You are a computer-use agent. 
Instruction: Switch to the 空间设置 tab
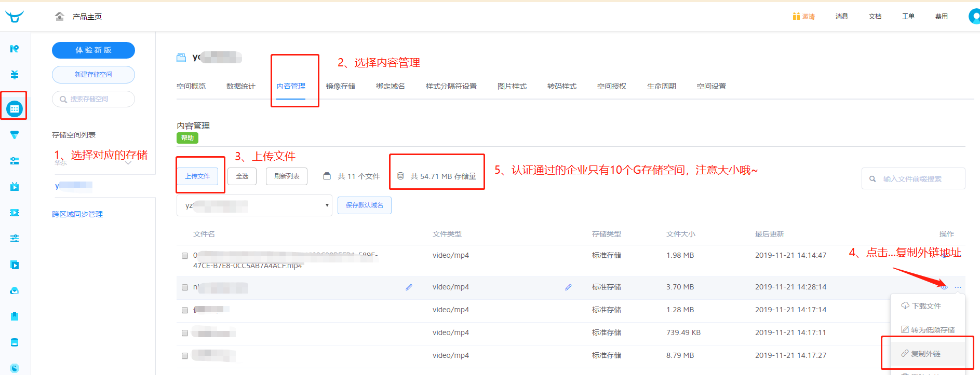pos(711,86)
